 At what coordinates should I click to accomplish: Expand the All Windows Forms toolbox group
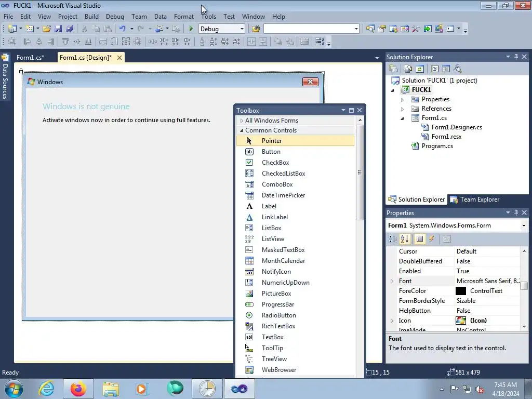point(242,121)
